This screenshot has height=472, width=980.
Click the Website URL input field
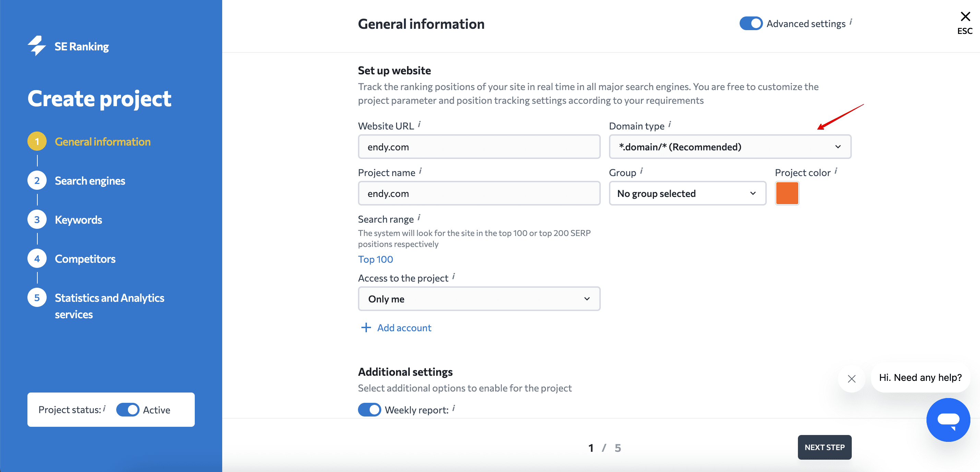click(x=478, y=146)
